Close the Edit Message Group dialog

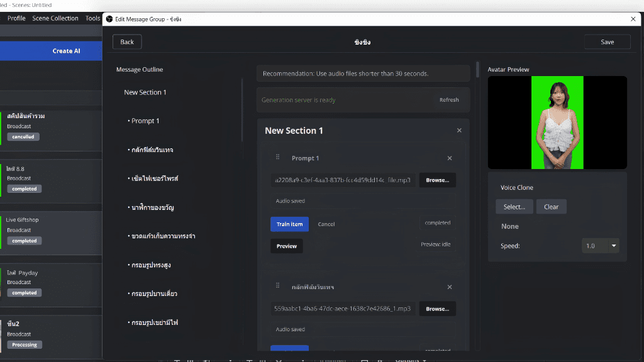[633, 19]
